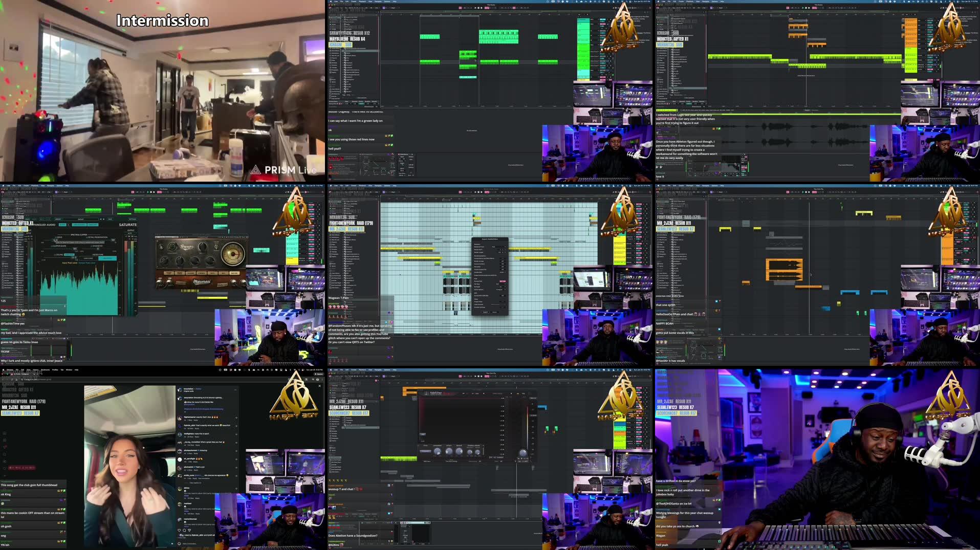Viewport: 980px width, 550px height.
Task: Click Export in the Export Audio/Video dialog
Action: coord(486,312)
